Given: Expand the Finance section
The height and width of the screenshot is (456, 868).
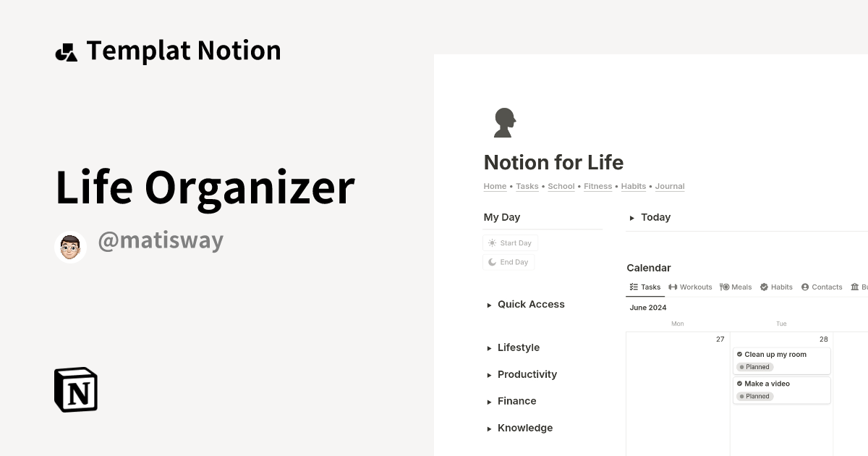Looking at the screenshot, I should 490,401.
